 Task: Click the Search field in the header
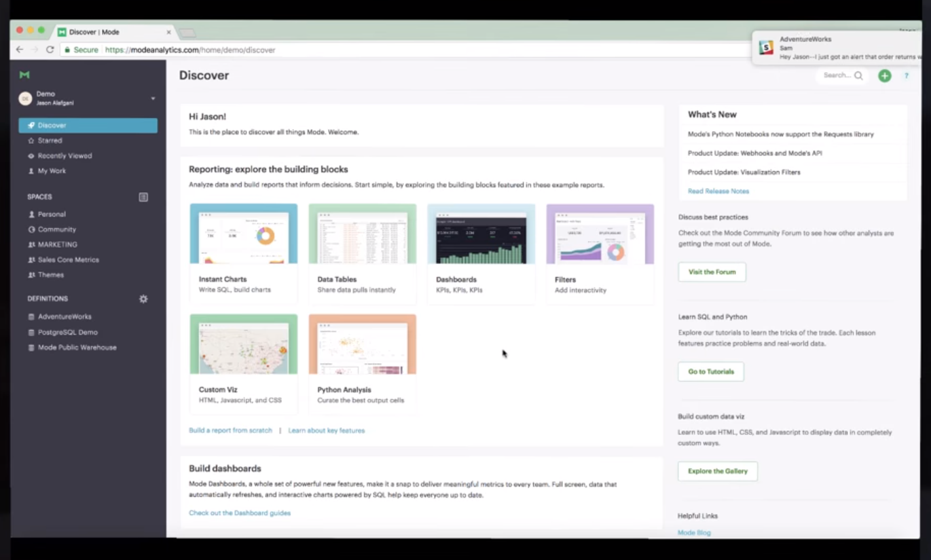[x=842, y=75]
